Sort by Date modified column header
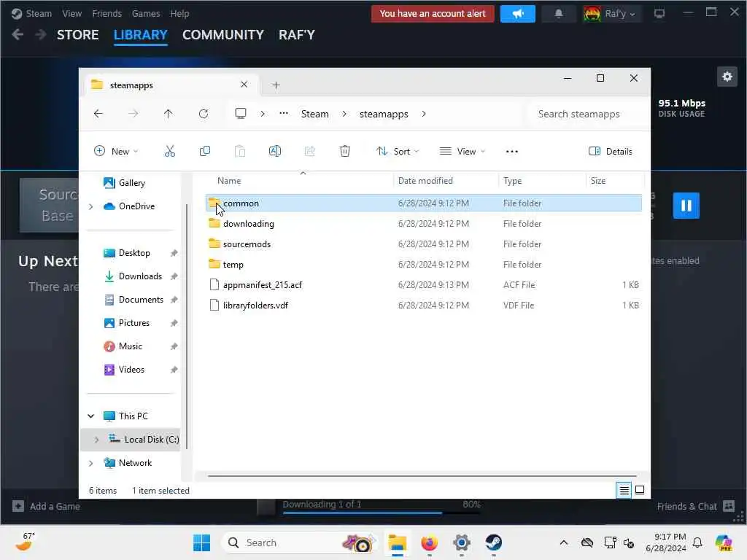This screenshot has width=747, height=560. click(425, 181)
